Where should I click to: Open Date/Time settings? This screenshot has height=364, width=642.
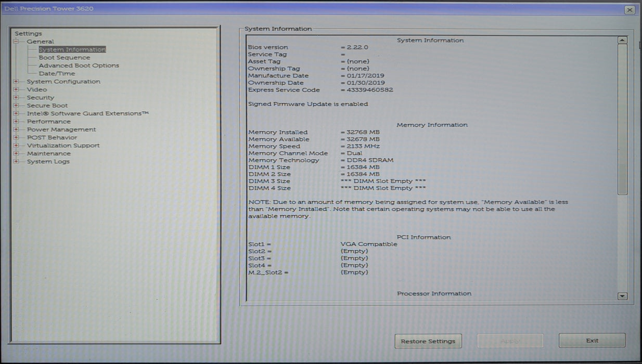(x=57, y=73)
